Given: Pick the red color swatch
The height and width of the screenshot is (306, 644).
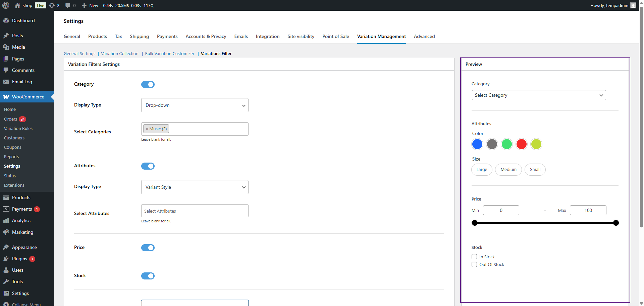Looking at the screenshot, I should pos(521,144).
